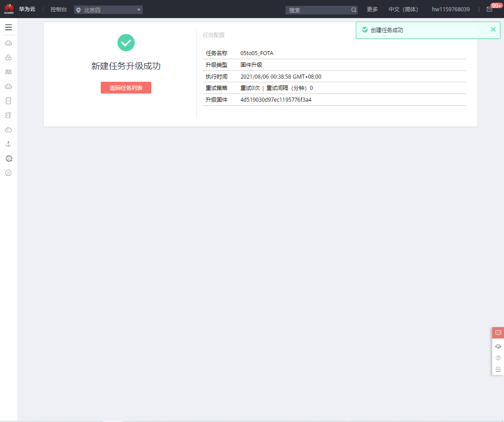
Task: Click the 华为云 brand text
Action: [27, 9]
